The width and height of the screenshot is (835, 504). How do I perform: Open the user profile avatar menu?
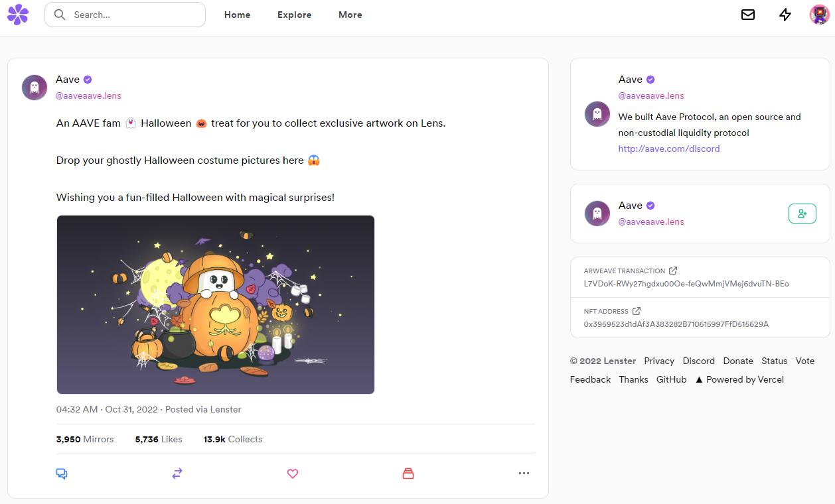[x=819, y=15]
